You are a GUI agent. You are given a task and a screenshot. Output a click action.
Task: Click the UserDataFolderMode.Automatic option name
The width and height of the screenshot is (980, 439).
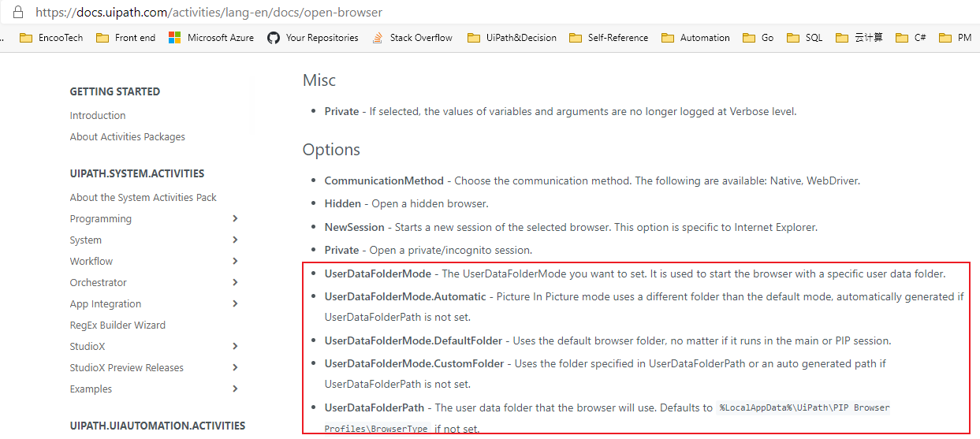(x=405, y=296)
